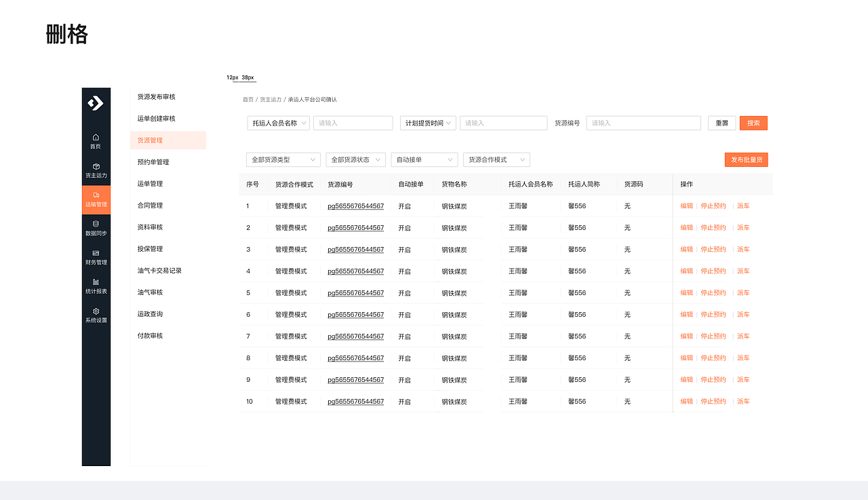868x500 pixels.
Task: Click 派车 in row 10
Action: coord(743,402)
